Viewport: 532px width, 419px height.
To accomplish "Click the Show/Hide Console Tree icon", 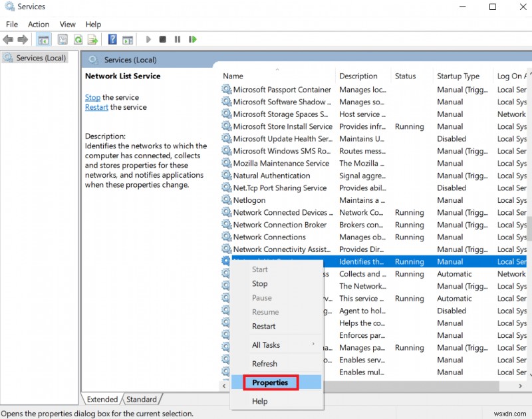I will (43, 40).
